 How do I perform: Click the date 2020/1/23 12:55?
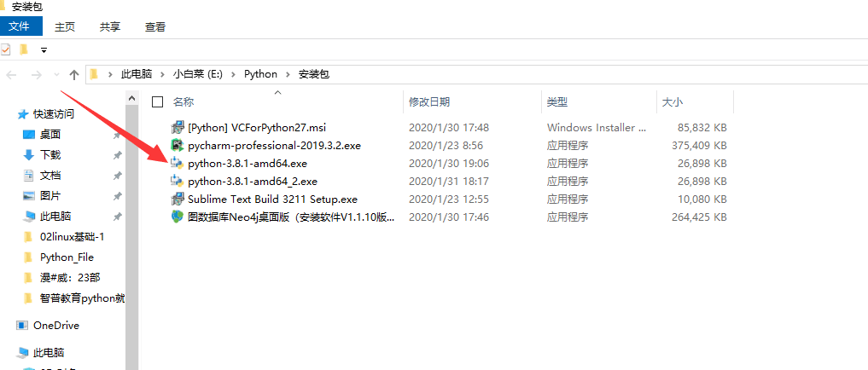click(449, 199)
